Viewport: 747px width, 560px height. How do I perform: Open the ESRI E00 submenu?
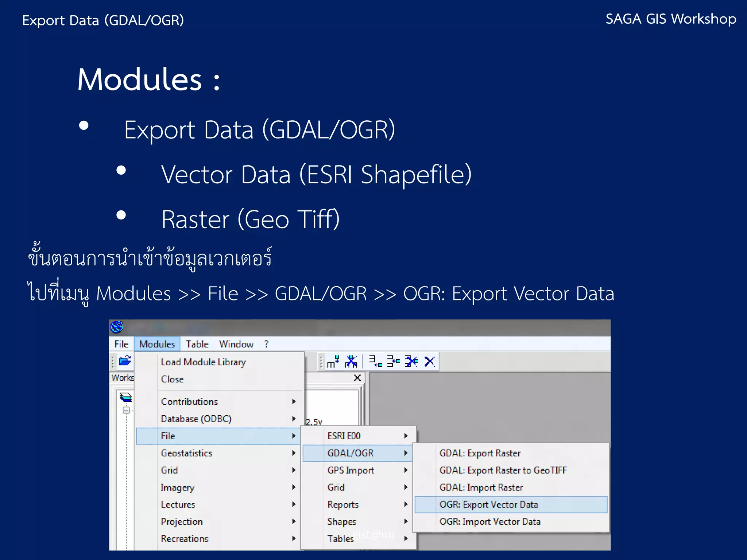point(359,436)
